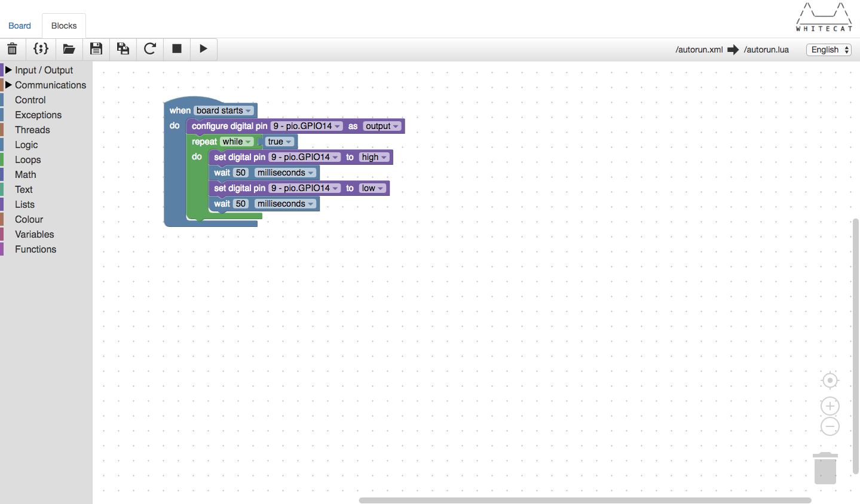Open a file with the folder icon
The height and width of the screenshot is (504, 860).
[69, 49]
